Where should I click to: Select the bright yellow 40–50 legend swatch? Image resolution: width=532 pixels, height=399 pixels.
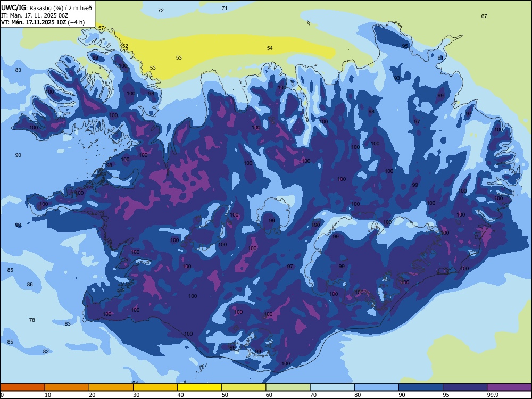click(x=199, y=387)
